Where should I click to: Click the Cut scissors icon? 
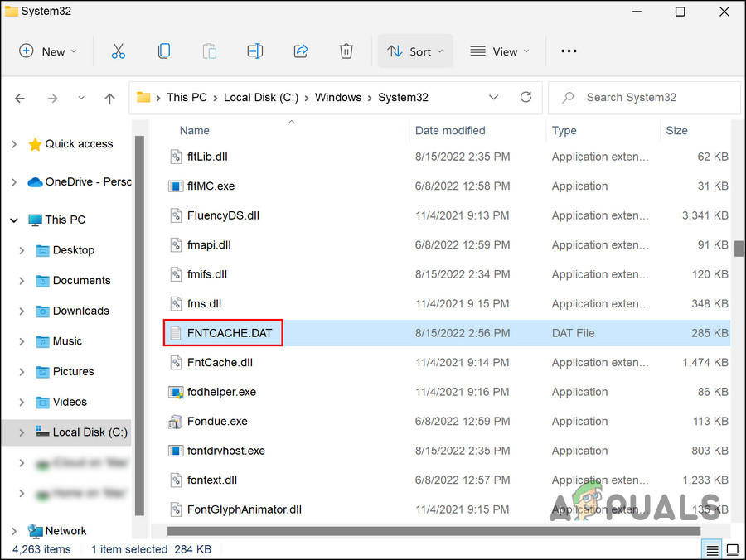click(118, 51)
